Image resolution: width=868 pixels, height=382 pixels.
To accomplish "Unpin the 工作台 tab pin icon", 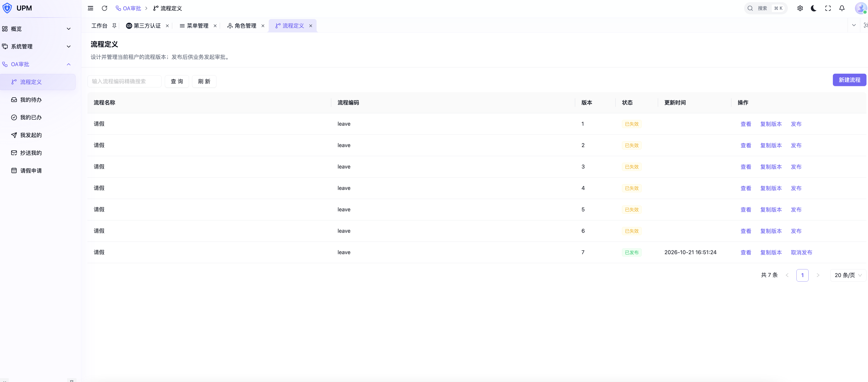I will [x=114, y=25].
